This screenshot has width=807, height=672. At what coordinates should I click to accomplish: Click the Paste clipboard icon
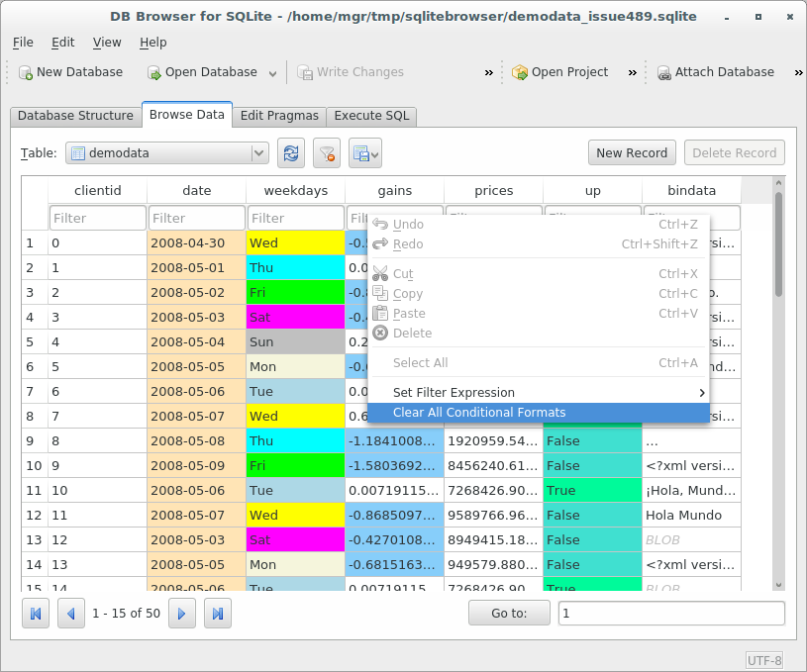(x=380, y=313)
